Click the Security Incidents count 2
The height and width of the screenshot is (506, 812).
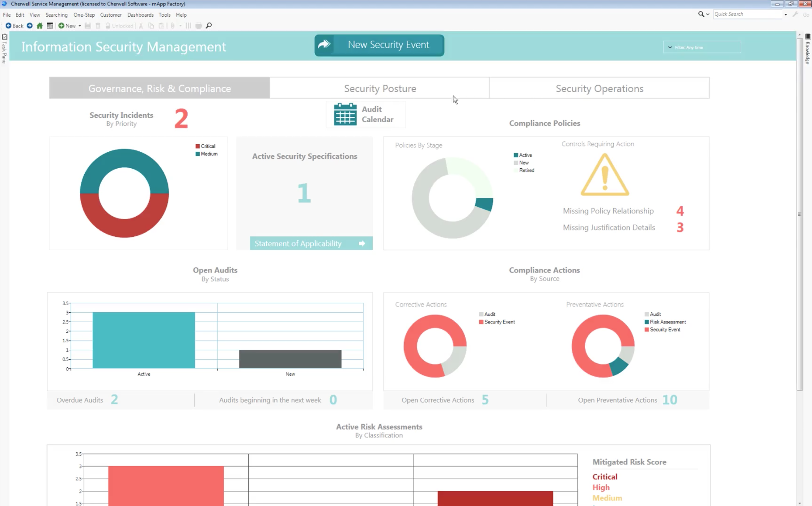click(x=181, y=118)
